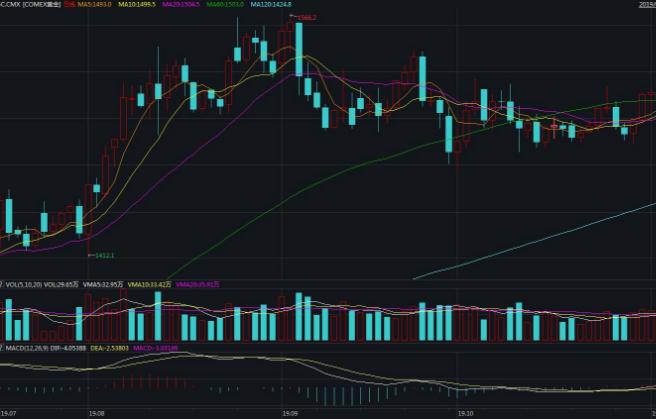656x419 pixels.
Task: Click the 19:09 time axis label
Action: pos(289,412)
